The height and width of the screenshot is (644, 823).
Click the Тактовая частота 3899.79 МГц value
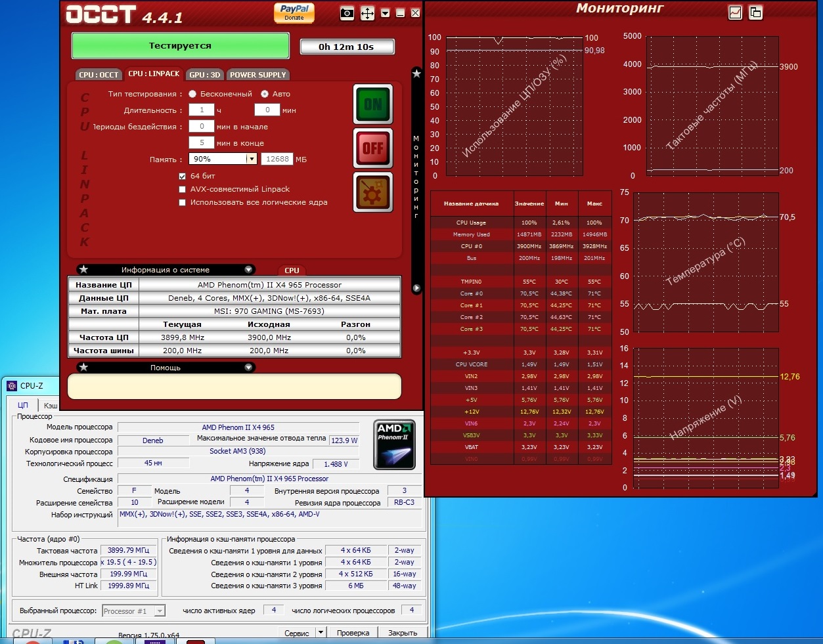tap(128, 550)
